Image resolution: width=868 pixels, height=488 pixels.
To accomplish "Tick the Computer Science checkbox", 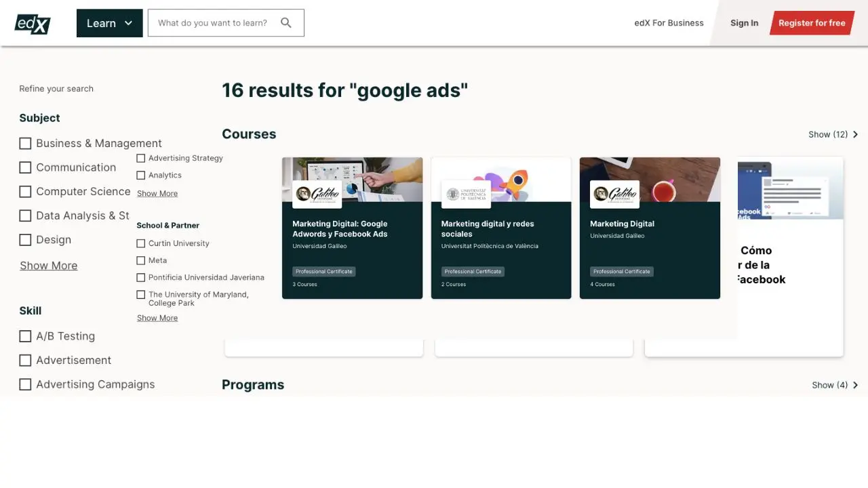I will point(25,192).
